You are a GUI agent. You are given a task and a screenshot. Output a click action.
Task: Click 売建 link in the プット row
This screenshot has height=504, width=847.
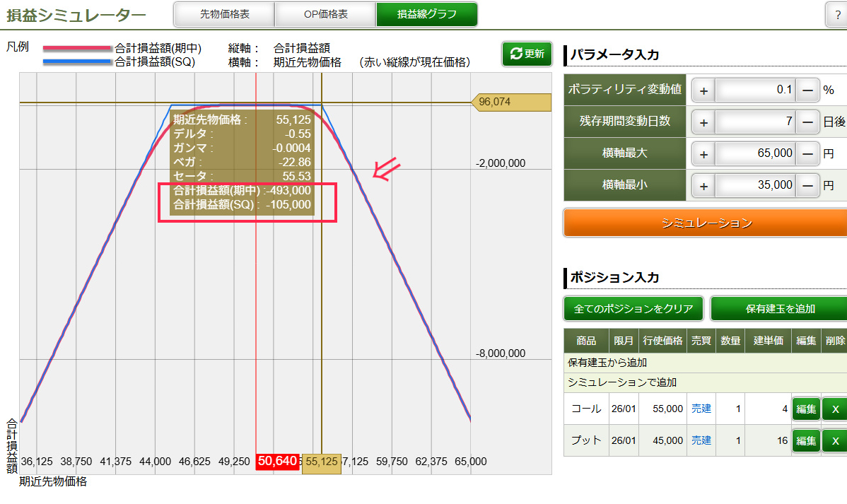(701, 440)
